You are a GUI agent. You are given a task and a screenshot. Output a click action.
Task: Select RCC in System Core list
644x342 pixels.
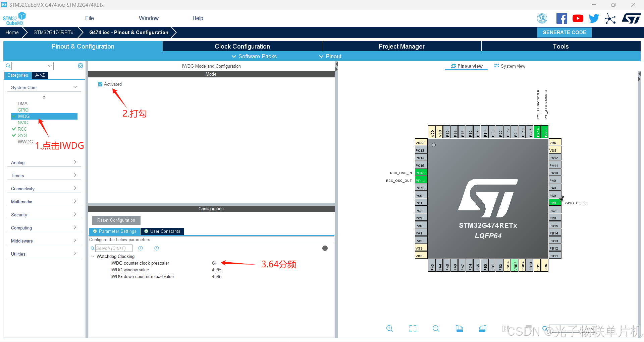tap(22, 129)
